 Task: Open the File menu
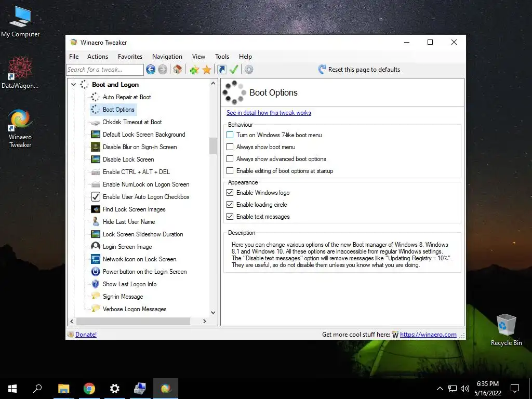pyautogui.click(x=74, y=57)
